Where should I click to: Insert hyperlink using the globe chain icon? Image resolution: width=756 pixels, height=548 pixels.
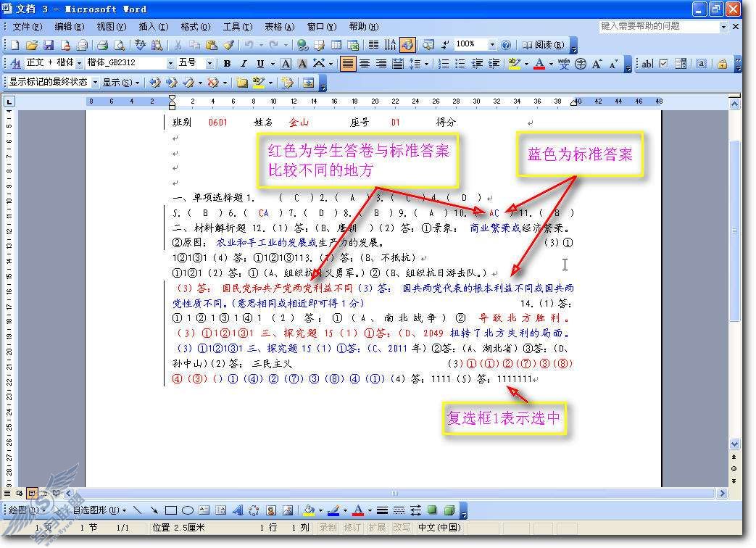pyautogui.click(x=303, y=46)
